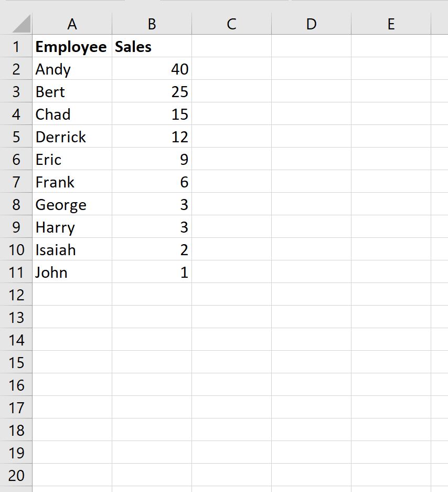Select row 1 header
The height and width of the screenshot is (492, 448).
point(16,46)
